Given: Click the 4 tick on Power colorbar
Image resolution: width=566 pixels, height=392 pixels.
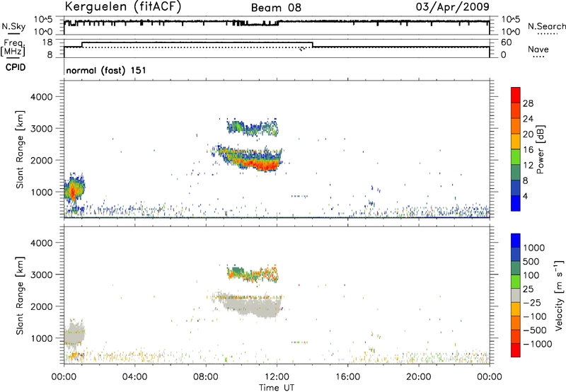Looking at the screenshot, I should 526,196.
